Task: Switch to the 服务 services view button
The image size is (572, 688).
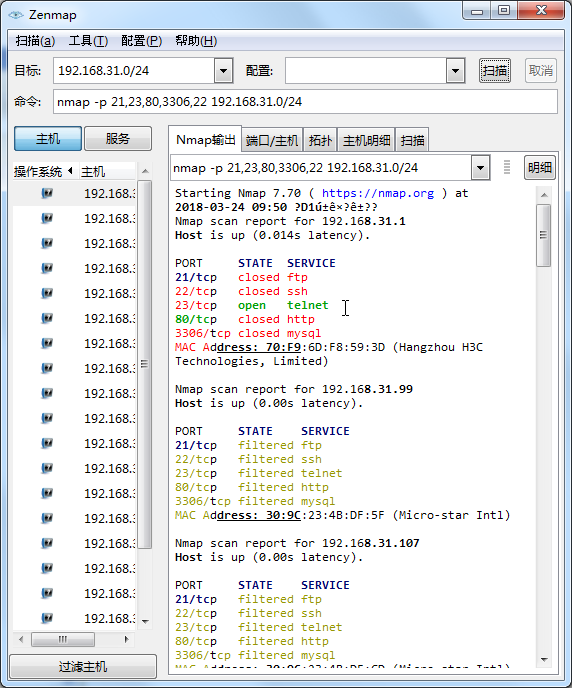Action: (118, 139)
